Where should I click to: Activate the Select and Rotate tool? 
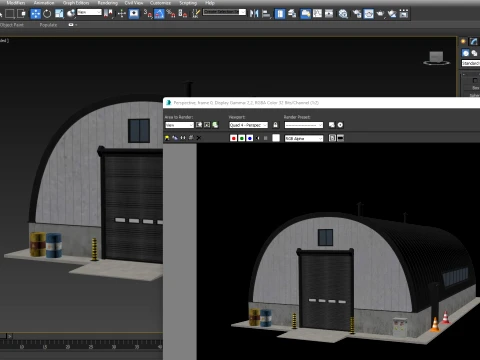coord(47,14)
